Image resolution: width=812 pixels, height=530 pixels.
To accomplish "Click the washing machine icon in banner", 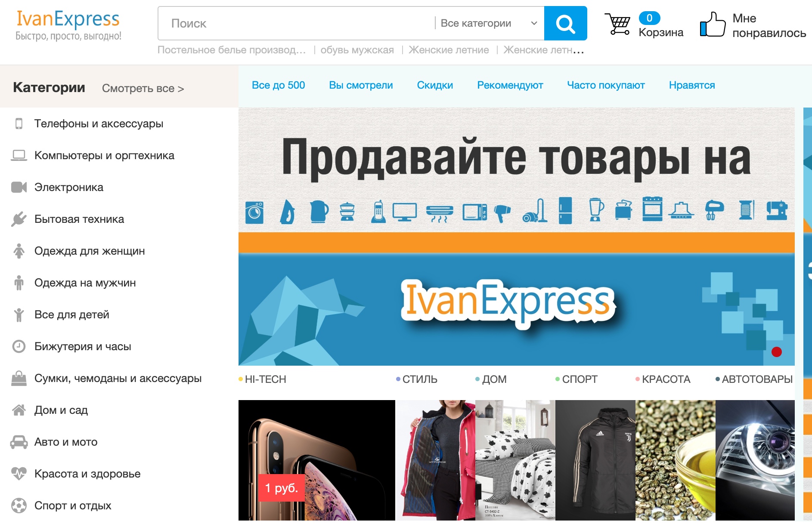I will (x=254, y=212).
